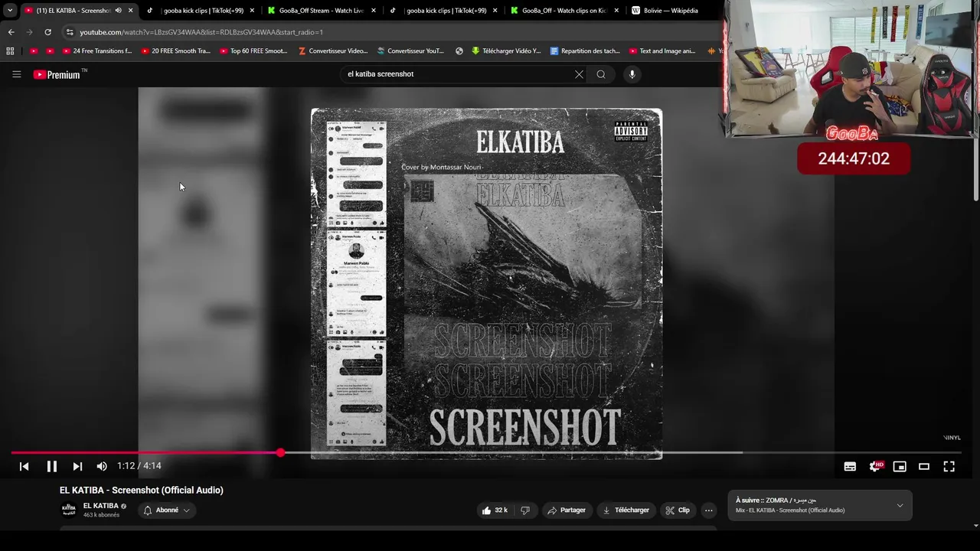Open the apps grid in bookmarks bar
This screenshot has height=551, width=980.
(10, 51)
